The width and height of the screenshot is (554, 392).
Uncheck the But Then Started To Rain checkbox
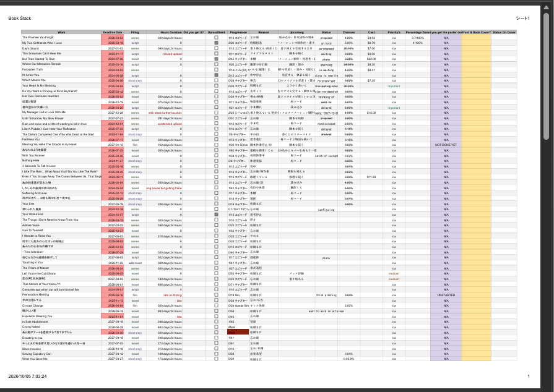[216, 59]
